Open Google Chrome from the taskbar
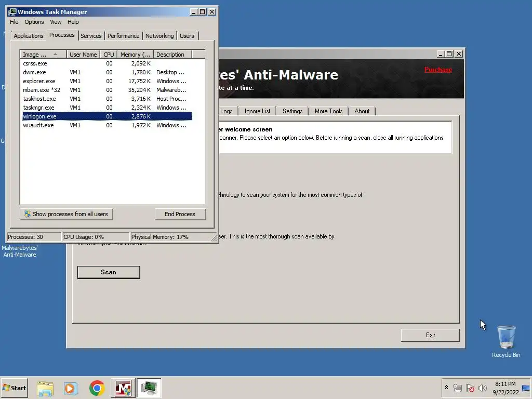This screenshot has width=532, height=399. pos(97,388)
